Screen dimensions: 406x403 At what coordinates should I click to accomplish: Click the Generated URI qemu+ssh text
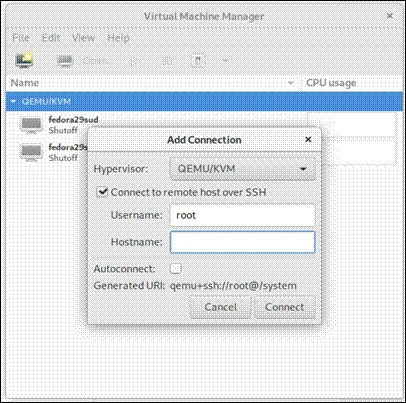click(233, 286)
